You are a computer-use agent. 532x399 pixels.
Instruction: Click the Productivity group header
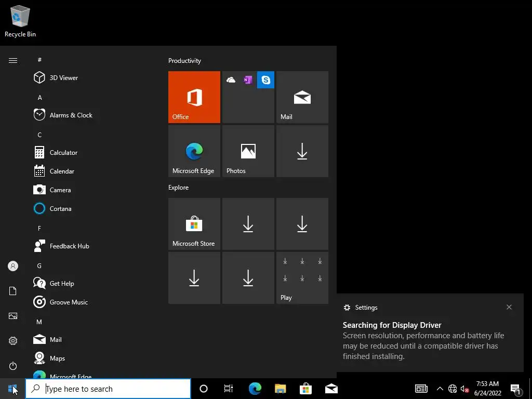(184, 61)
